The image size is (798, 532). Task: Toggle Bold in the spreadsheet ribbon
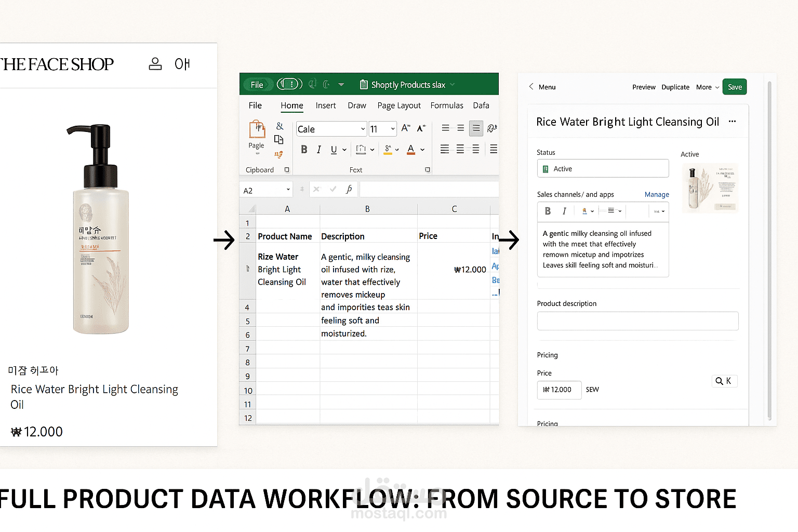coord(304,150)
